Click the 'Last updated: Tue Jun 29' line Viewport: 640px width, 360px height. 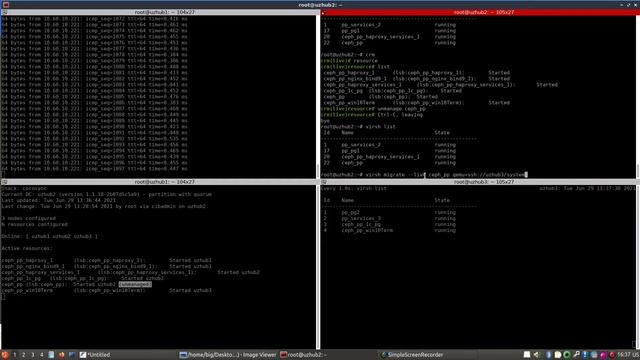pos(58,200)
